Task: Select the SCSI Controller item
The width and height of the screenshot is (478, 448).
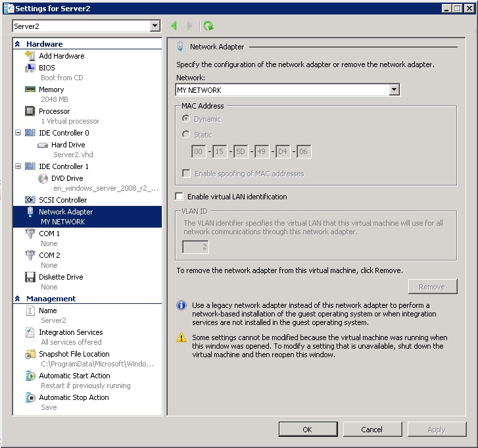Action: [x=63, y=200]
